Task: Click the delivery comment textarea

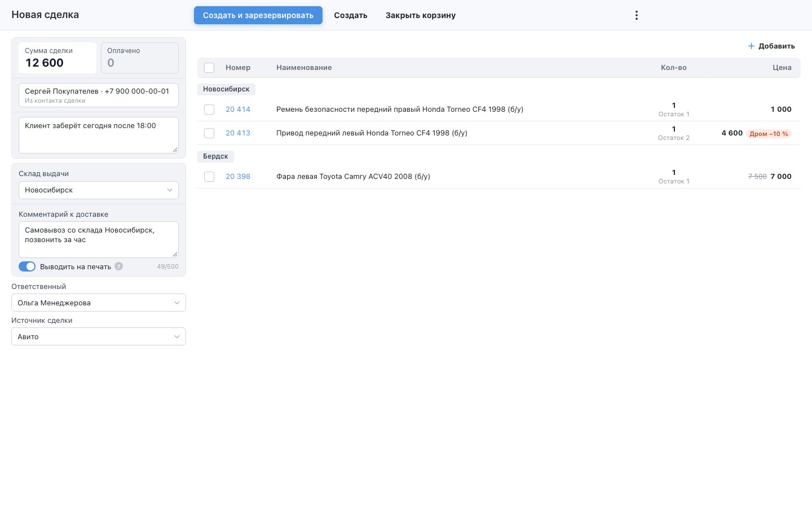Action: pos(99,239)
